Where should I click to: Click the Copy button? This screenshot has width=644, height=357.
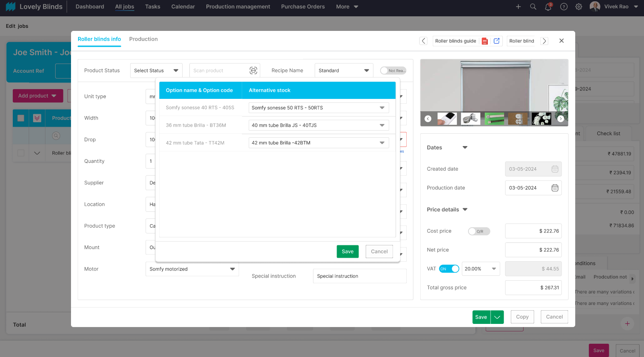[x=522, y=317]
